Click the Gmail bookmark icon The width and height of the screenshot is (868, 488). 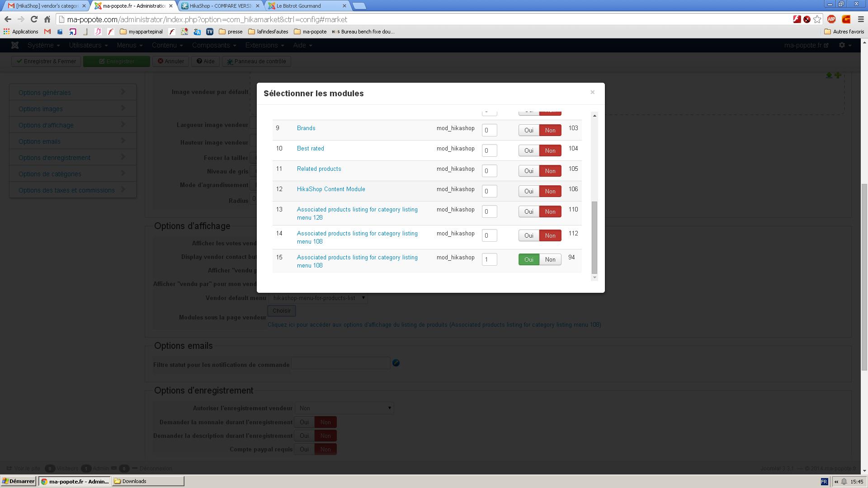(x=47, y=32)
